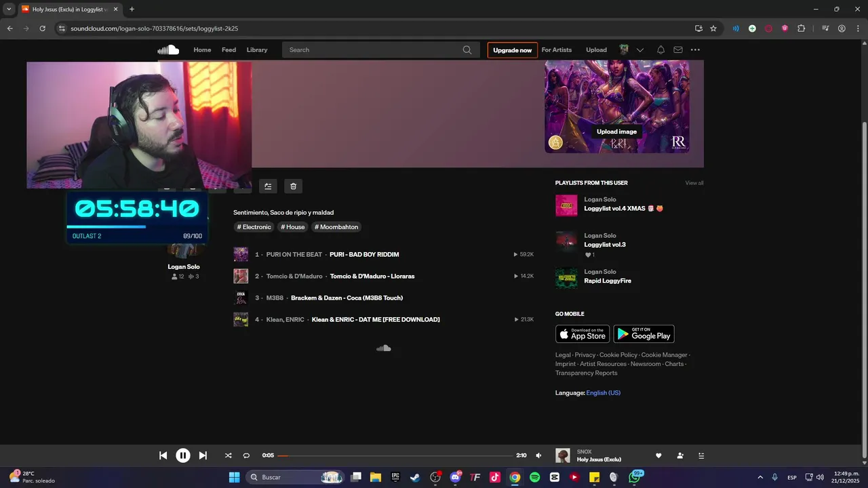Toggle repeat in player bar
The width and height of the screenshot is (868, 488).
(246, 455)
